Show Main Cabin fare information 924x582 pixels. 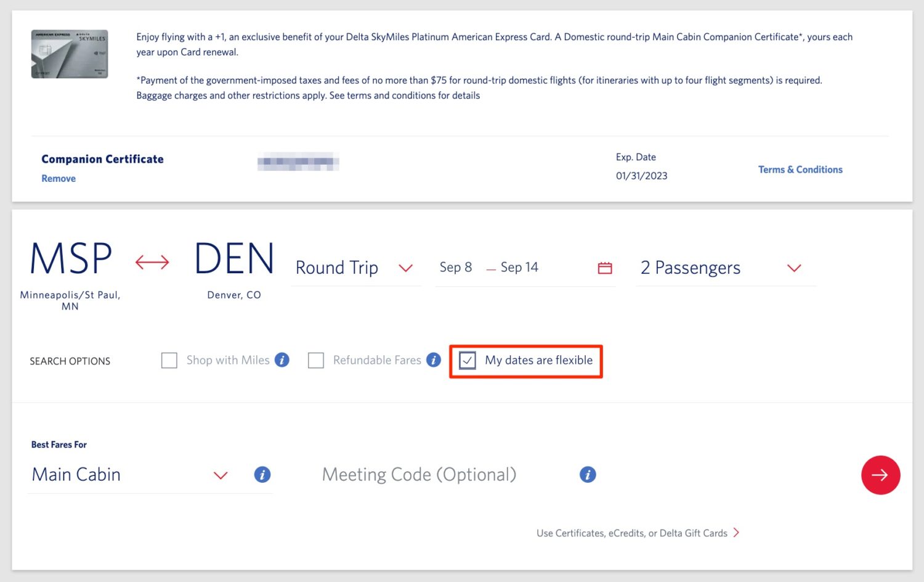pos(262,475)
